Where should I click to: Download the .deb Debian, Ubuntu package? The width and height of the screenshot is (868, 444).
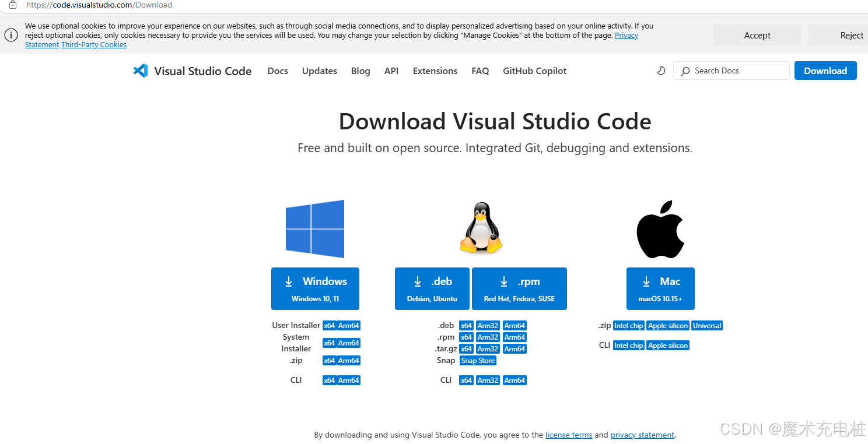(x=432, y=288)
